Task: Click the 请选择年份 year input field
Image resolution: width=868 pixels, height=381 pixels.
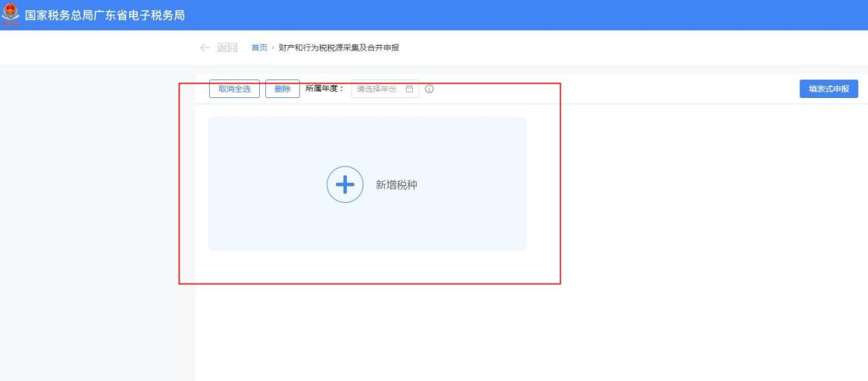Action: coord(377,89)
